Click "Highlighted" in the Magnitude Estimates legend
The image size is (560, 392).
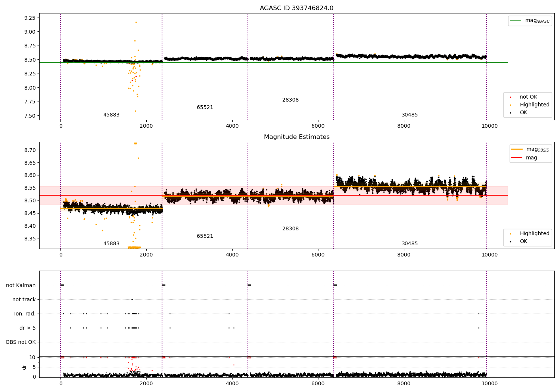(x=534, y=234)
